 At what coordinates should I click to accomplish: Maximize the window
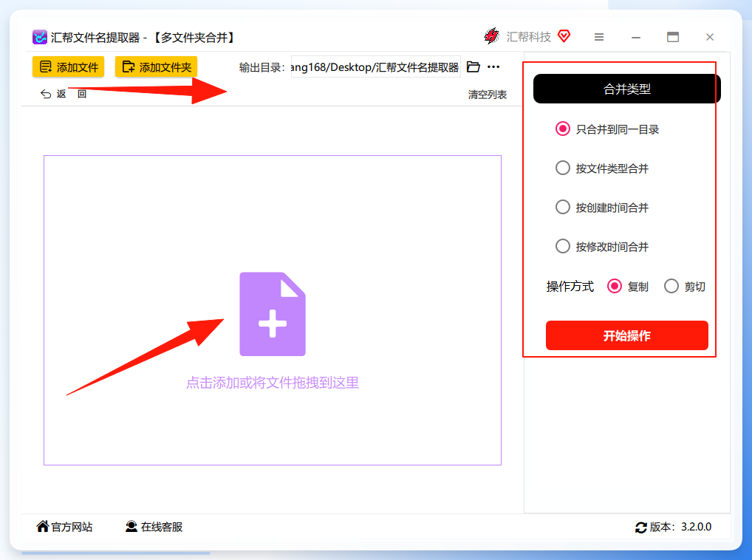point(673,37)
